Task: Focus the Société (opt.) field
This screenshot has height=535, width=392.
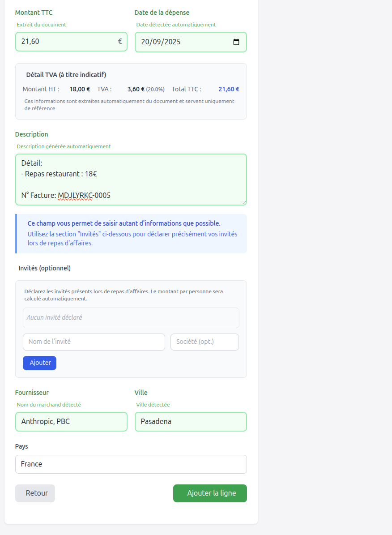Action: click(x=205, y=342)
